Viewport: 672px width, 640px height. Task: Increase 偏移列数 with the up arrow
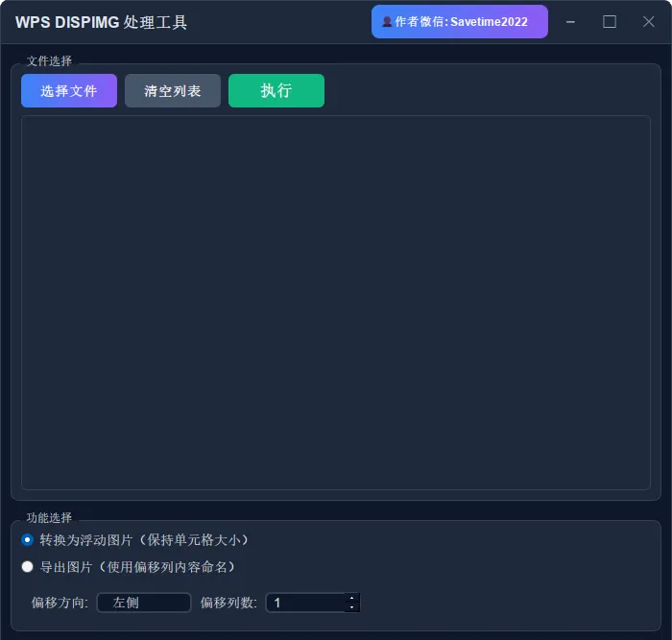352,598
